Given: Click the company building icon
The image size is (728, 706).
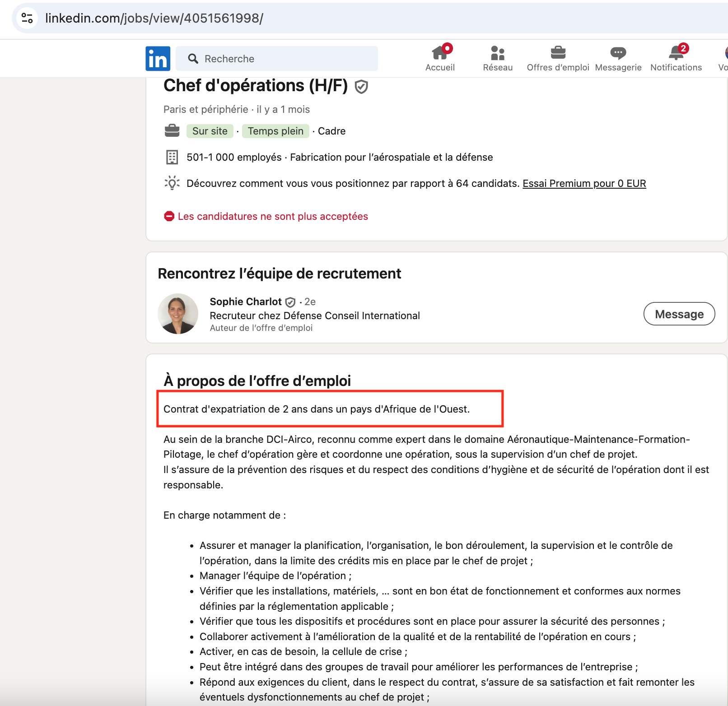Looking at the screenshot, I should pyautogui.click(x=172, y=157).
